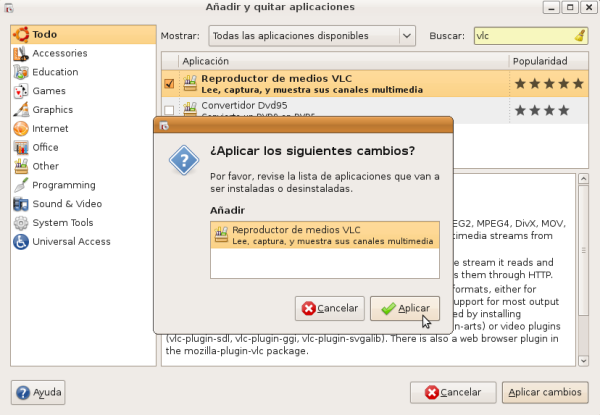The width and height of the screenshot is (600, 415).
Task: Select the Todo category
Action: 44,35
